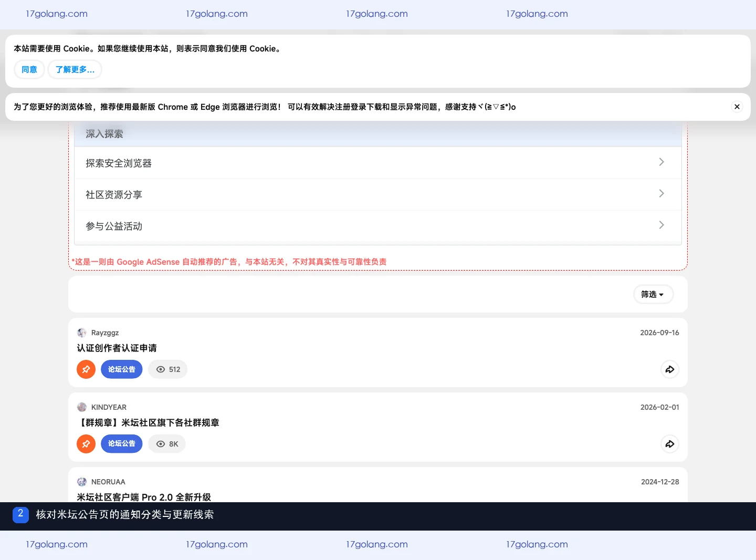The width and height of the screenshot is (756, 560).
Task: Click 论坛公告 tag on 群规章 post
Action: point(122,444)
